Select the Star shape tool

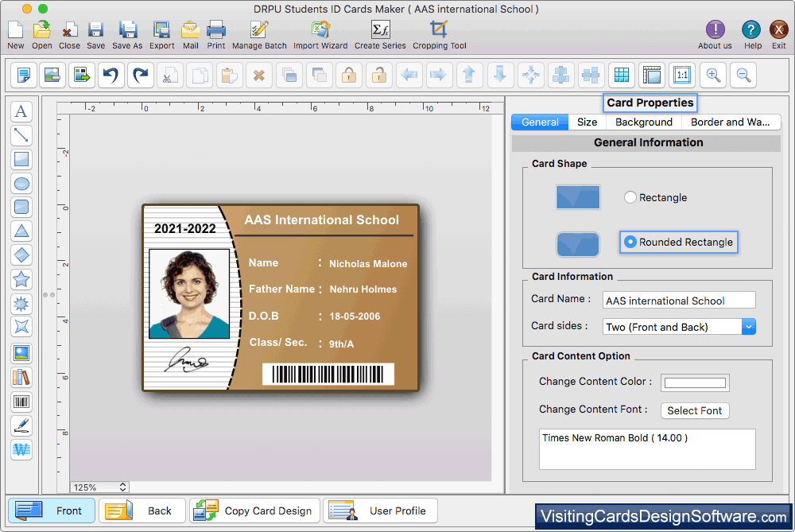[21, 279]
